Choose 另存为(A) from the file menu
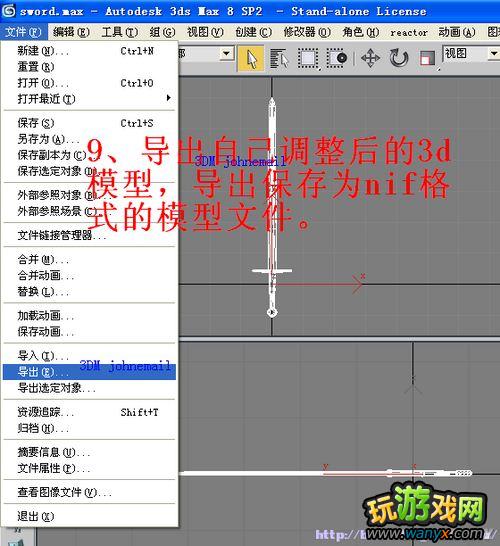 click(89, 139)
